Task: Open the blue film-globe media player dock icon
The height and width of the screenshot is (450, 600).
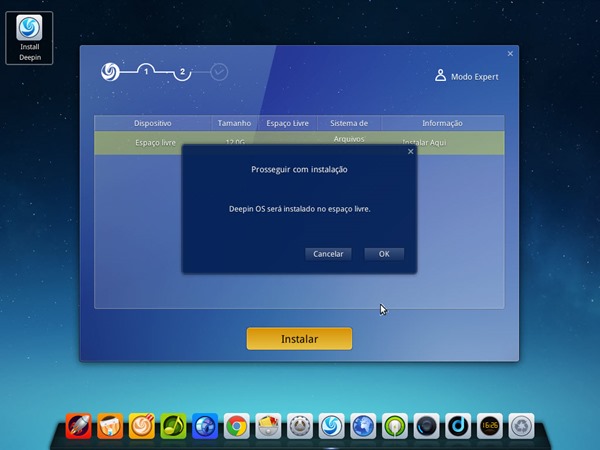Action: 205,426
